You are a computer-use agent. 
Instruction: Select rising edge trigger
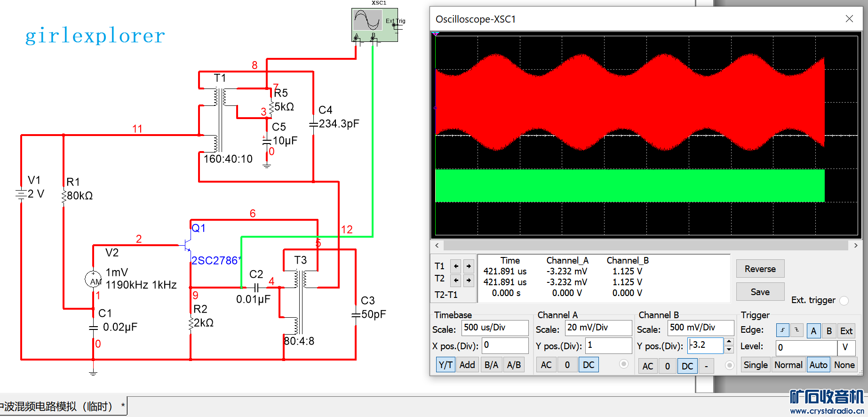point(782,330)
